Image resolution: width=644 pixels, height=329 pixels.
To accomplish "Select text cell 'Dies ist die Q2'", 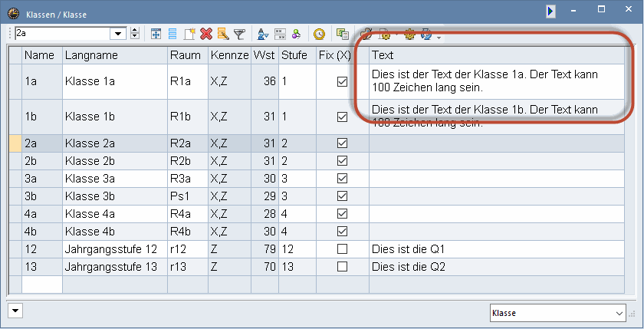I will tap(497, 267).
